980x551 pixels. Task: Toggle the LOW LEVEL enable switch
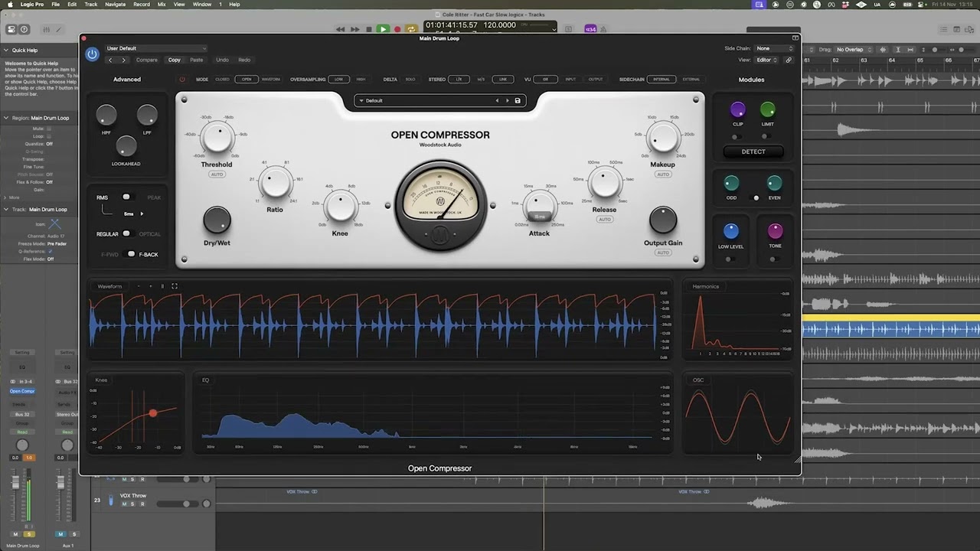(x=730, y=259)
